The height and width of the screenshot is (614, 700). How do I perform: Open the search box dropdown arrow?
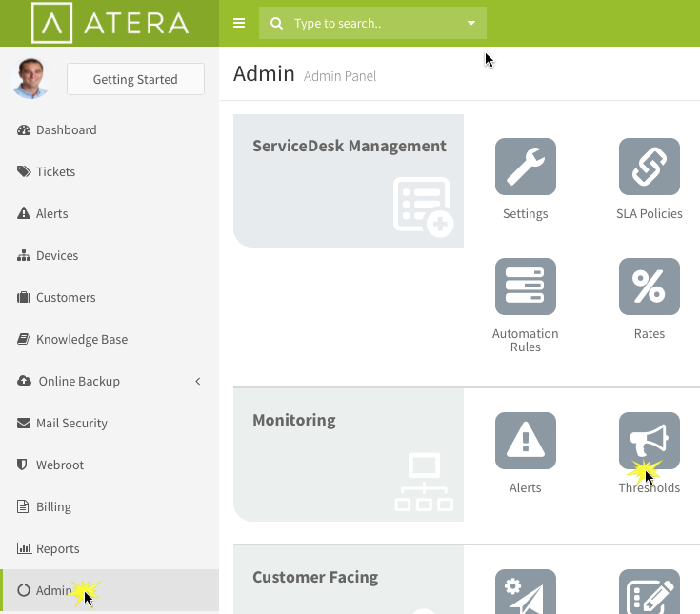tap(471, 23)
